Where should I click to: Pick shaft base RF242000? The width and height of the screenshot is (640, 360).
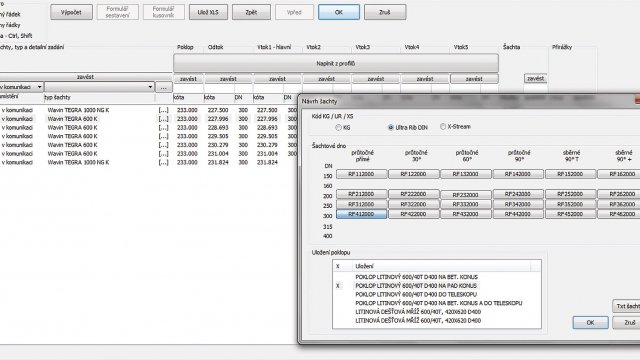click(518, 194)
